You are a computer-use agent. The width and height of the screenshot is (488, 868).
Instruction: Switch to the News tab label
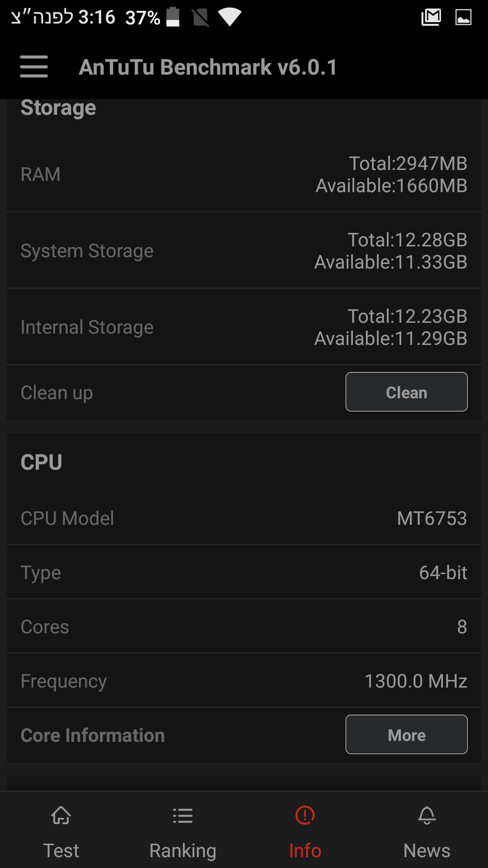pyautogui.click(x=427, y=850)
